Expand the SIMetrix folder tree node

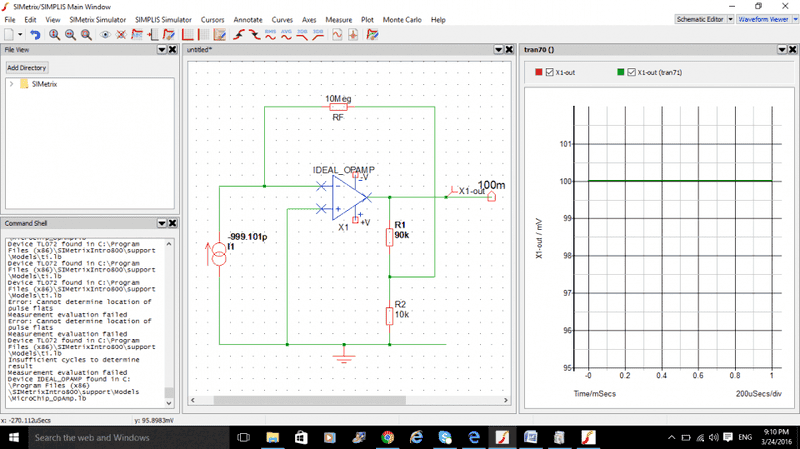tap(12, 84)
